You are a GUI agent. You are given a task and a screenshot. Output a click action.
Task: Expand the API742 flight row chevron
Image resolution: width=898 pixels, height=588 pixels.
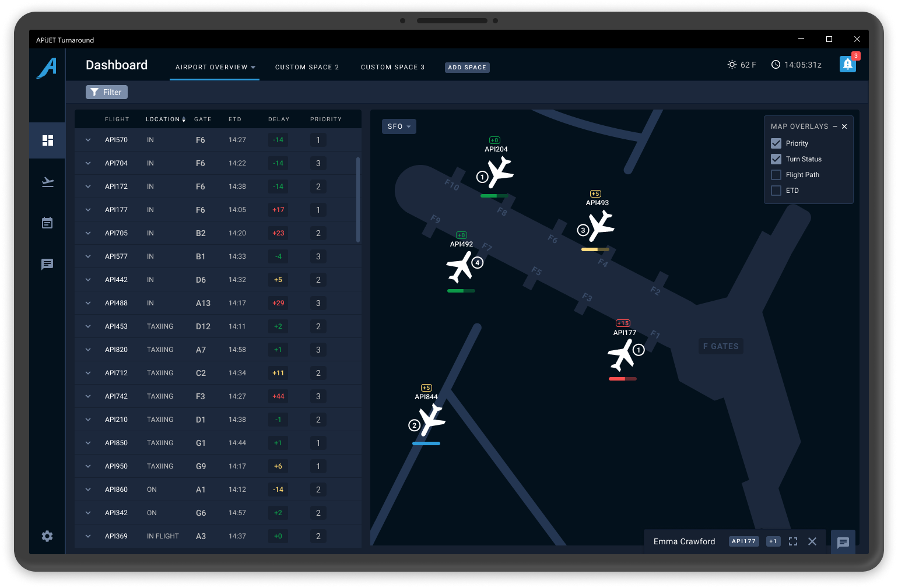point(88,396)
